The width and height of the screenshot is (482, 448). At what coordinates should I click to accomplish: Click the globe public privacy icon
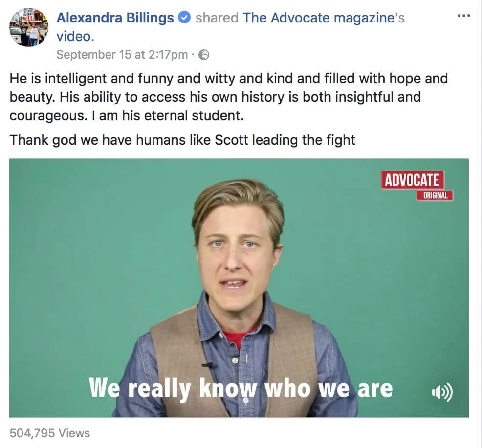point(203,55)
